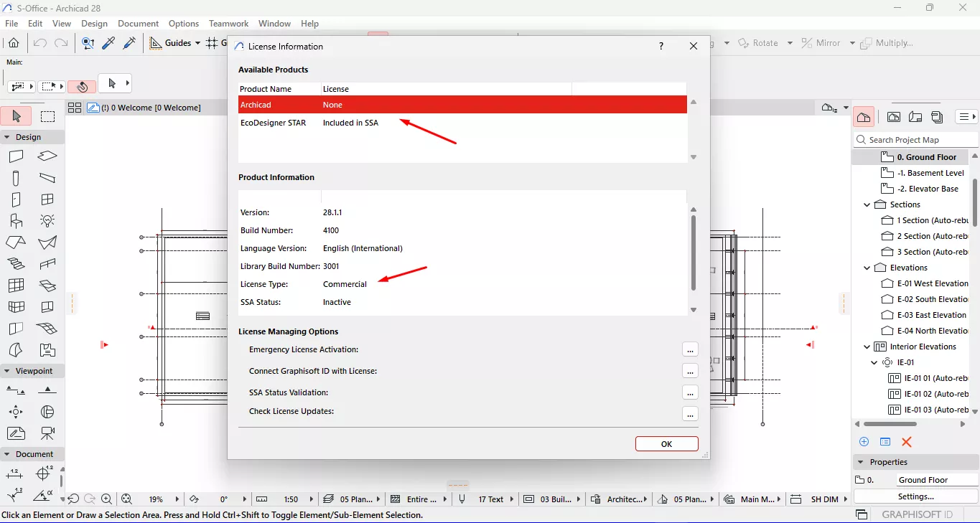Select the Lamp tool
Viewport: 980px width, 523px height.
pyautogui.click(x=47, y=221)
